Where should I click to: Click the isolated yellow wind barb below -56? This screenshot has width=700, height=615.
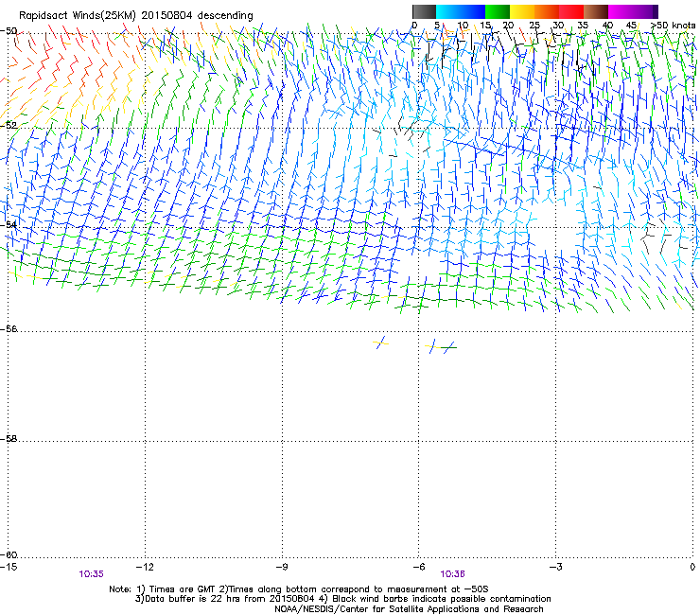tap(381, 343)
